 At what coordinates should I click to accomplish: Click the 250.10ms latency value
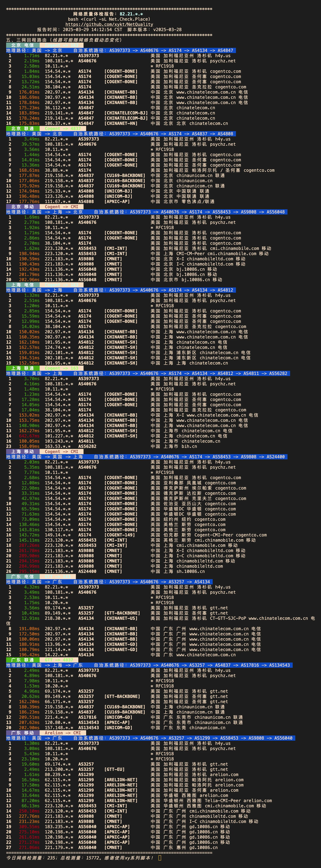click(x=29, y=811)
